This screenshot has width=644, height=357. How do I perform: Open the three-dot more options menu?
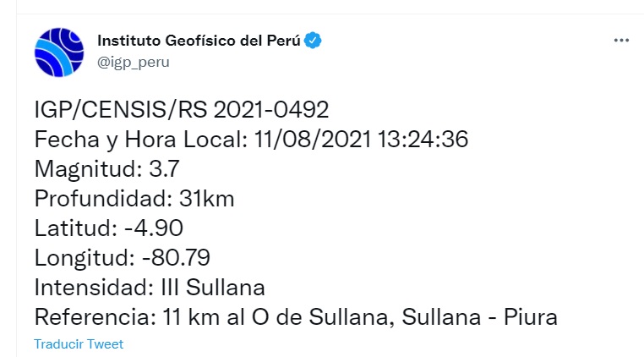click(x=621, y=41)
